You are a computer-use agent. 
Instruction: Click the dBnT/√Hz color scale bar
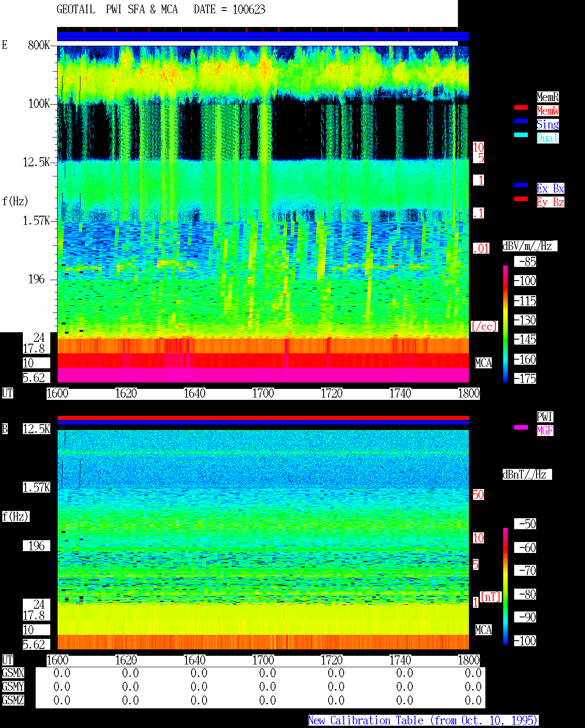coord(505,586)
